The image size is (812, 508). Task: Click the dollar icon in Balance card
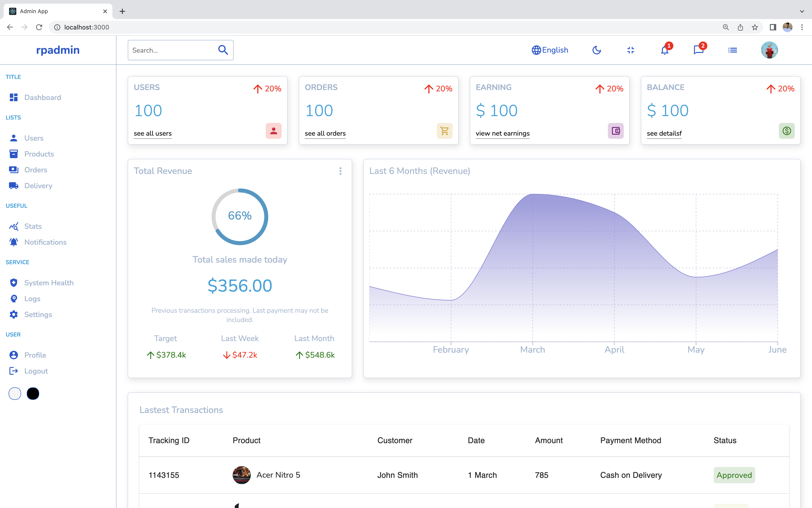(x=786, y=131)
